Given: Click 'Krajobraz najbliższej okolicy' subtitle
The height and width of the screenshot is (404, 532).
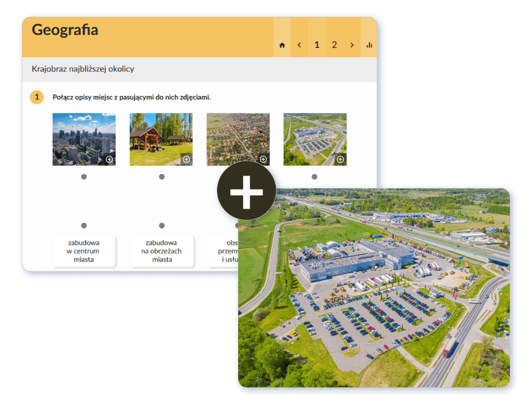Looking at the screenshot, I should point(83,69).
